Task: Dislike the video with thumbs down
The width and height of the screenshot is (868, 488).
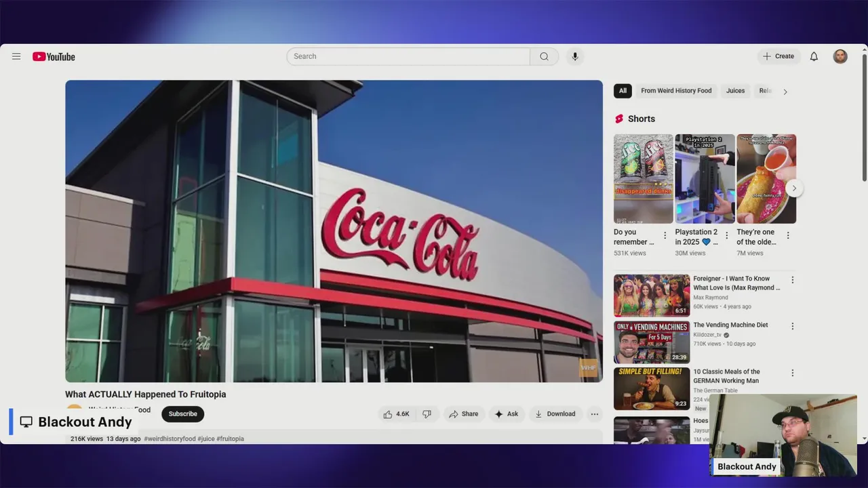Action: pos(427,414)
